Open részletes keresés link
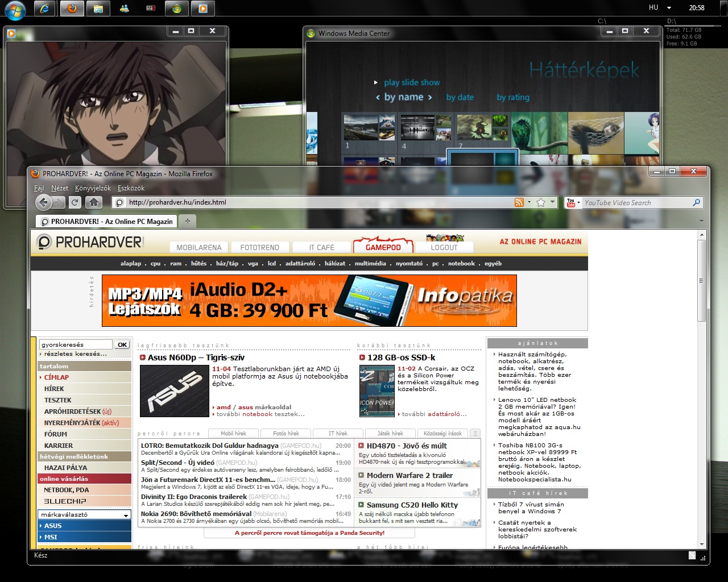This screenshot has height=582, width=728. click(76, 354)
